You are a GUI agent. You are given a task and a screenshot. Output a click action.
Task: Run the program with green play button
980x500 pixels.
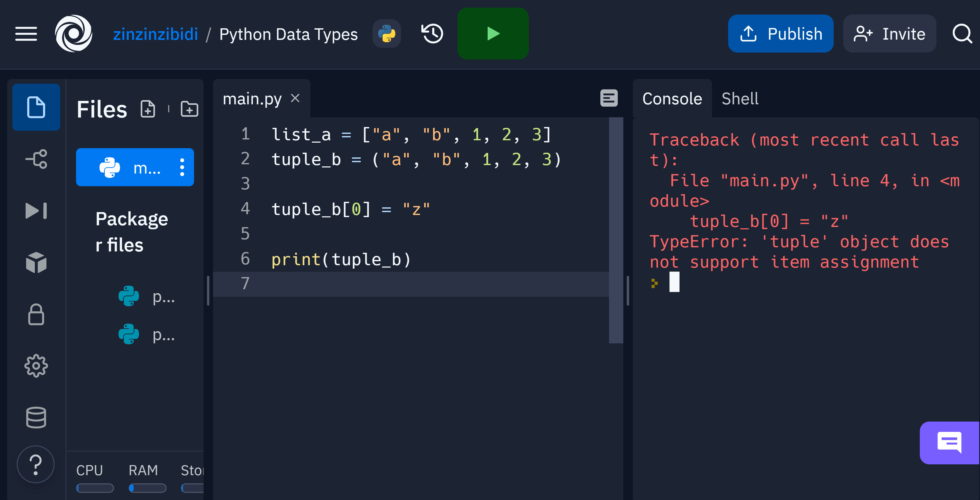pos(493,34)
